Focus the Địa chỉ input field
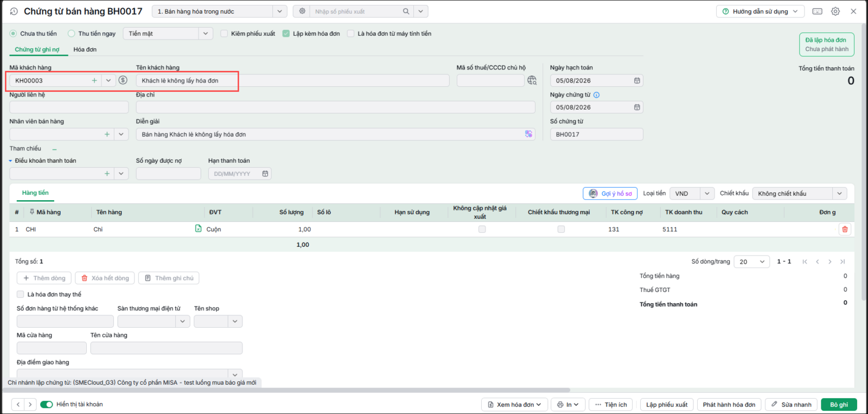 click(x=335, y=107)
